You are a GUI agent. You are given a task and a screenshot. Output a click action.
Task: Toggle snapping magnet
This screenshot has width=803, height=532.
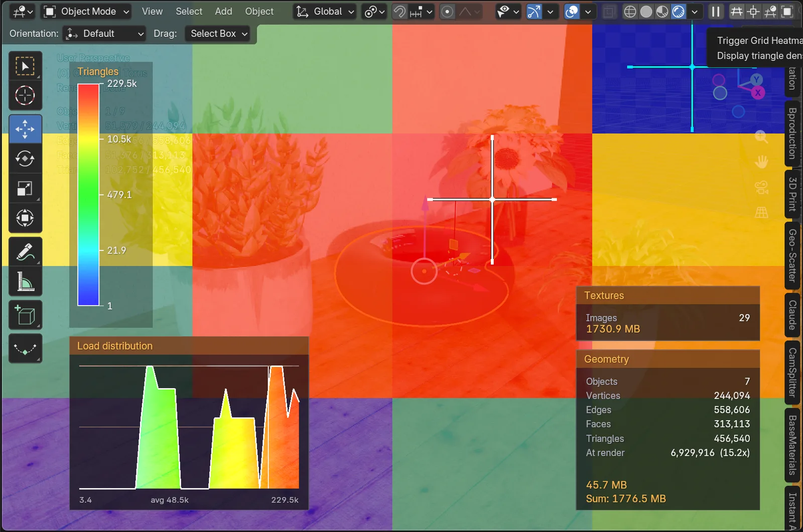[x=399, y=12]
